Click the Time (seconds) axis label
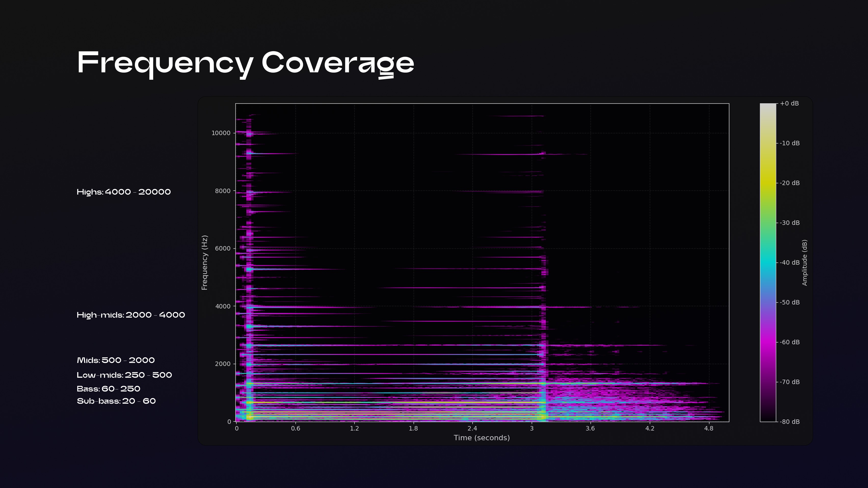 [x=482, y=438]
